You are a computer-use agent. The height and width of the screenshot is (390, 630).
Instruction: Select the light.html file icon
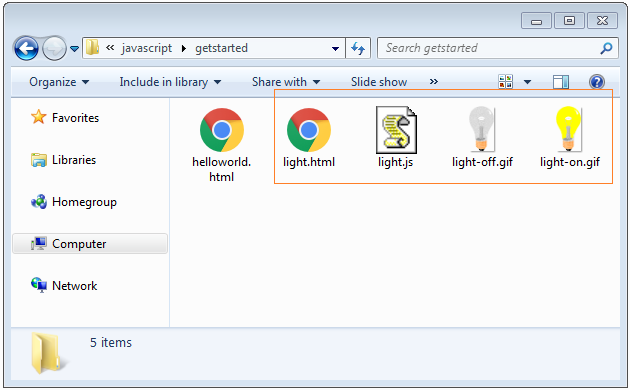tap(309, 130)
